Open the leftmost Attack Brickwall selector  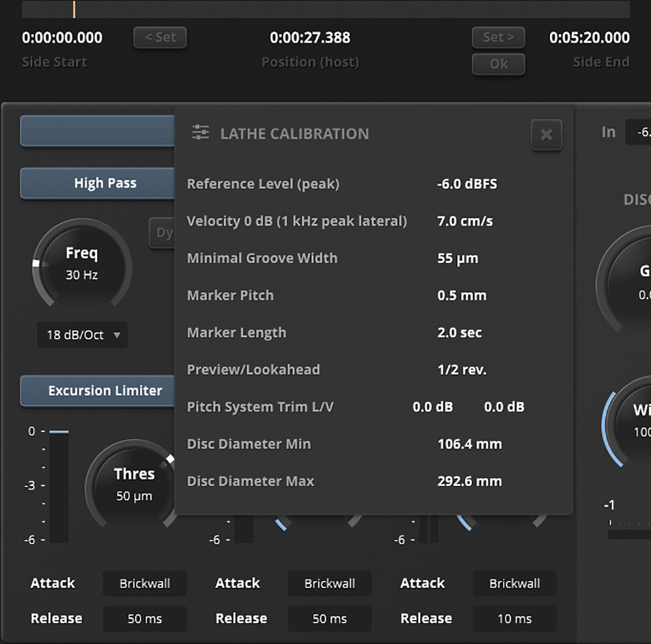pyautogui.click(x=145, y=583)
